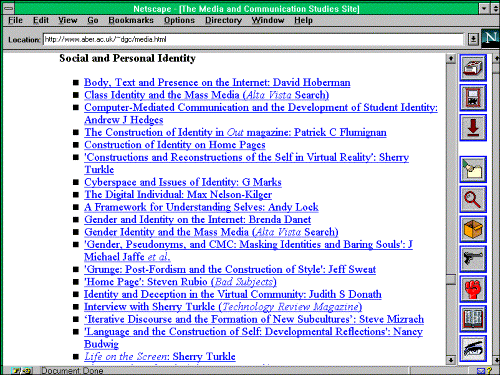
Task: Click the 'Social and Personal Identity' heading
Action: coord(127,58)
